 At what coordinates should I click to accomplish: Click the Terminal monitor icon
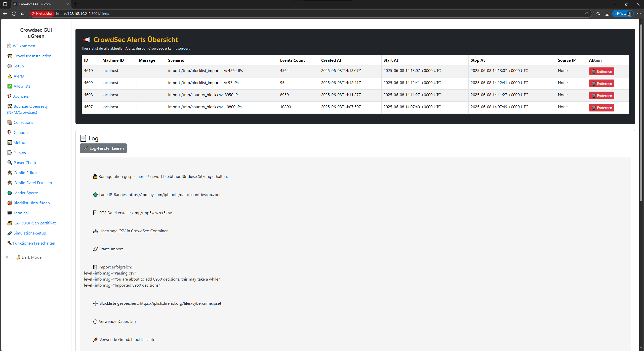click(x=10, y=213)
